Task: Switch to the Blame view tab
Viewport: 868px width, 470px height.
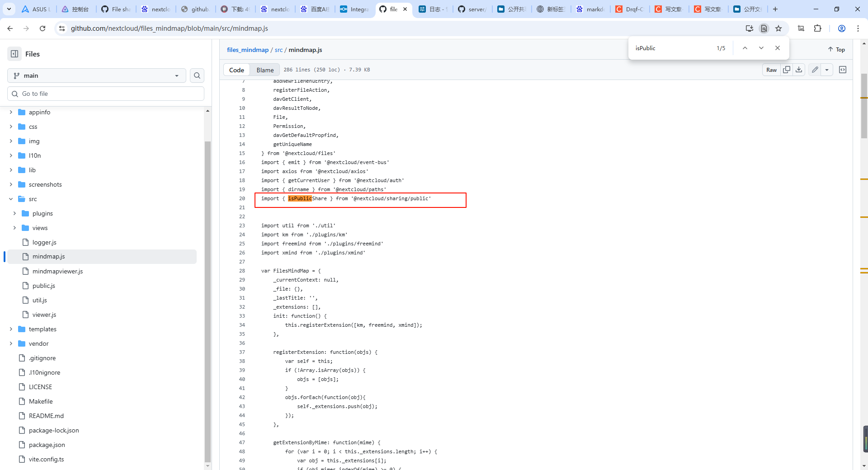Action: coord(265,70)
